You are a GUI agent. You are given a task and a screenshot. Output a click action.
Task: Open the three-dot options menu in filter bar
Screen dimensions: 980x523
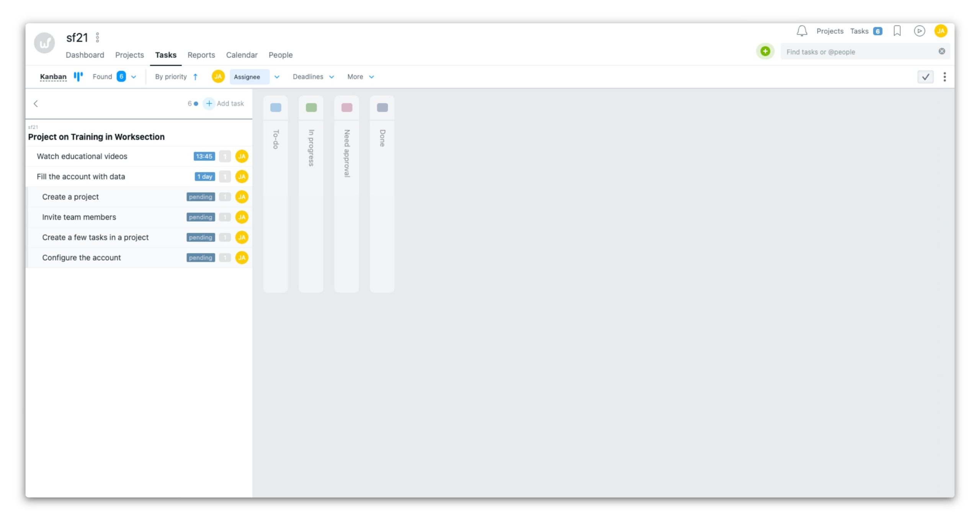944,77
